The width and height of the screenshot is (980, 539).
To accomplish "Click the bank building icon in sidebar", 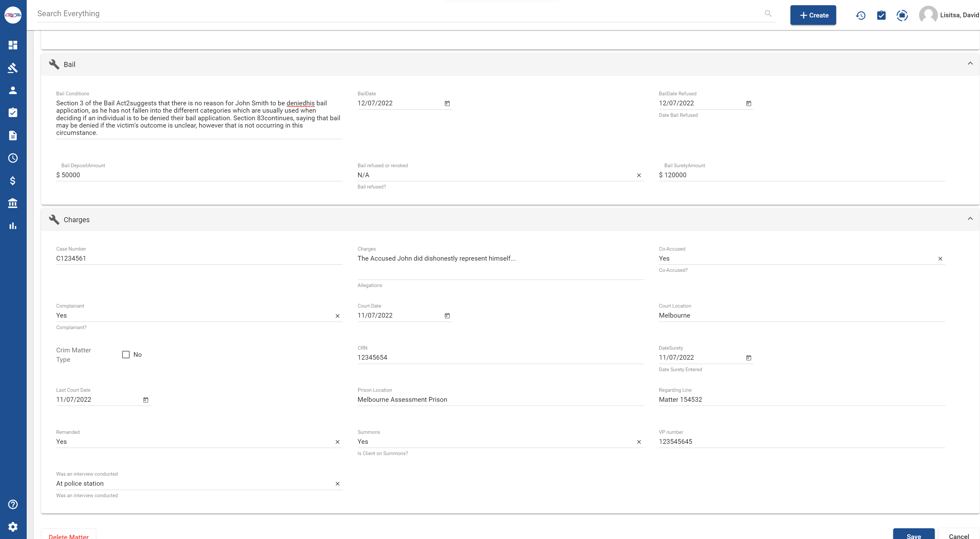I will click(x=13, y=203).
